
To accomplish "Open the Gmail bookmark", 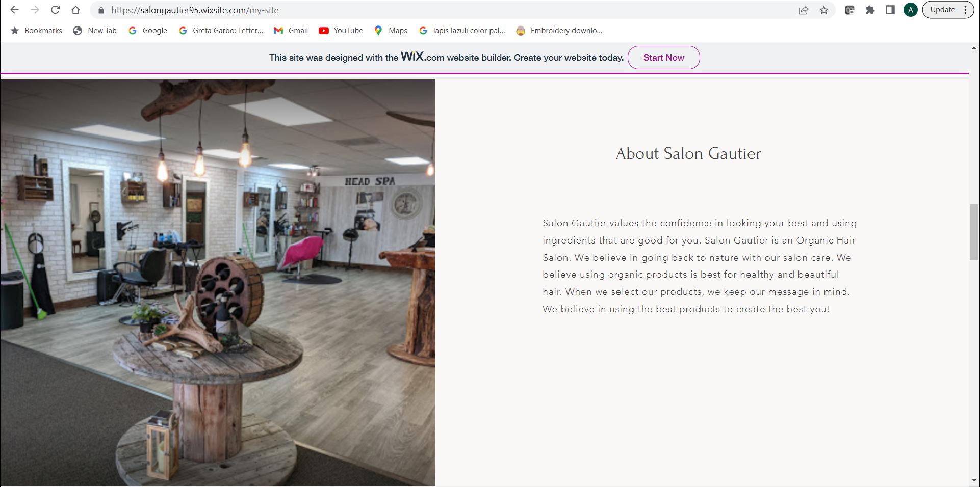I will coord(291,31).
